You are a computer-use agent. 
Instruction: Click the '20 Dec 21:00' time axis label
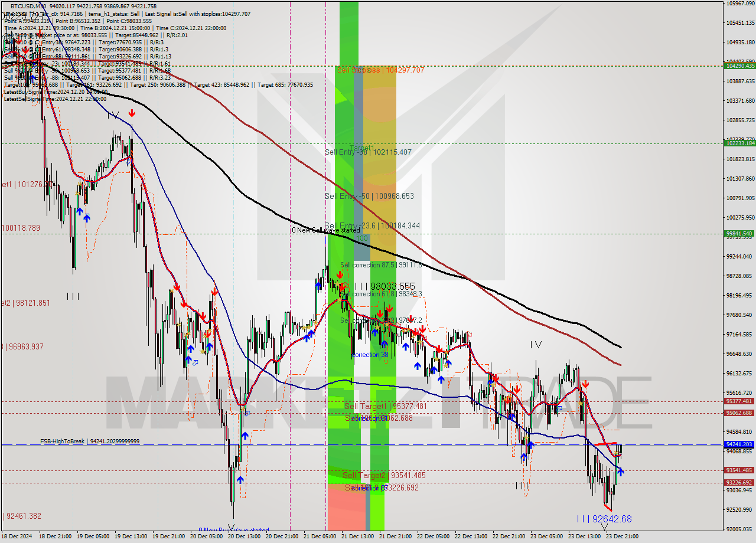click(282, 537)
